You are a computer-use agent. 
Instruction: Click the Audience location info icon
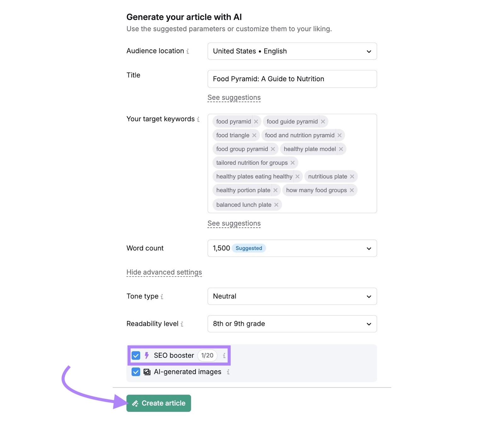[188, 51]
